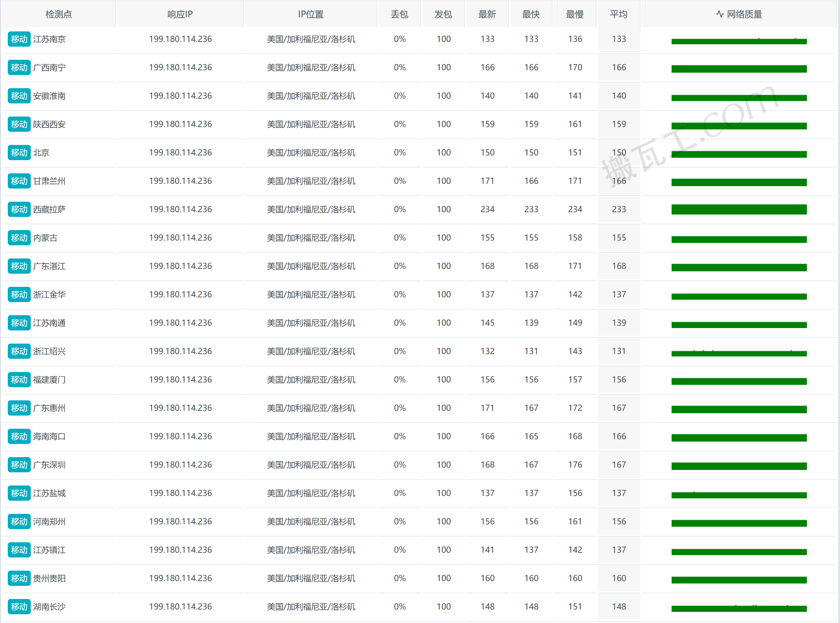Click the 最快 column header

click(531, 14)
